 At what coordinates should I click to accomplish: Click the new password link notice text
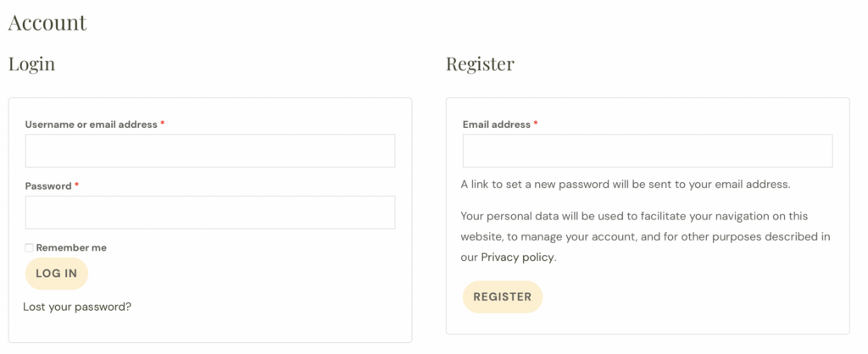[625, 184]
